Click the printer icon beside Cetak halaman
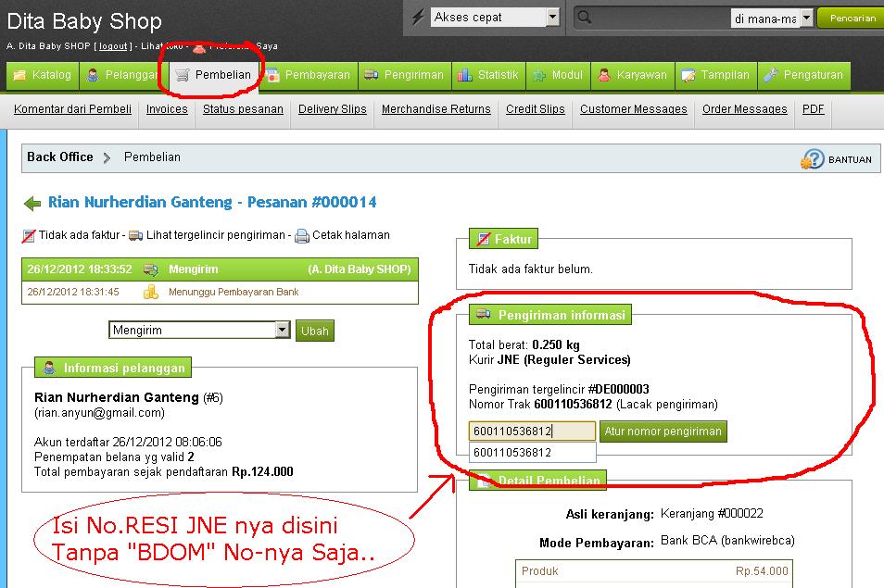 point(302,236)
